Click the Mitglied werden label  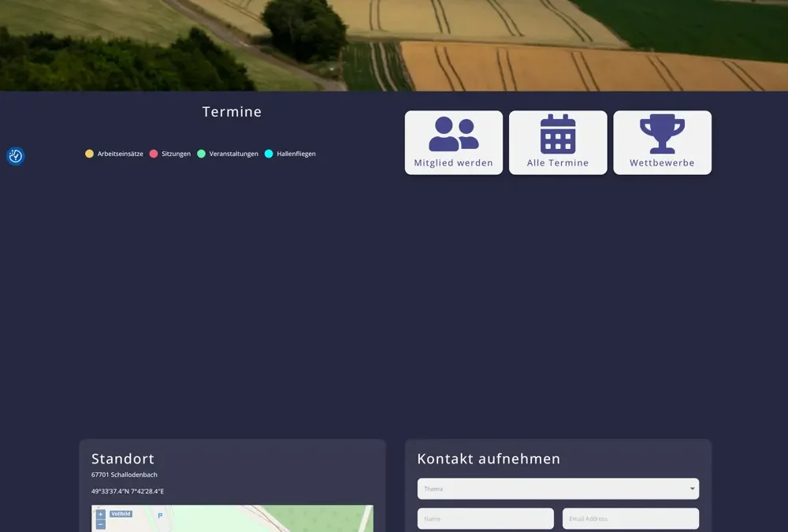coord(454,163)
